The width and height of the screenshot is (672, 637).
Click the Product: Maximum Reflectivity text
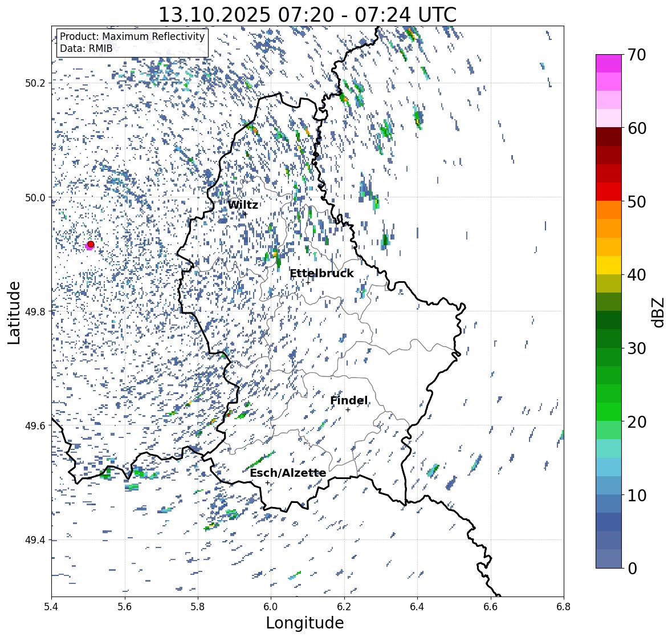132,36
